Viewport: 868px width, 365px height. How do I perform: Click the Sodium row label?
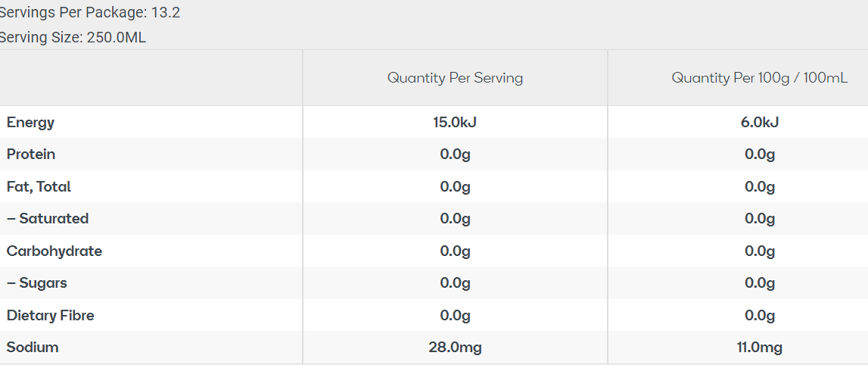click(33, 348)
